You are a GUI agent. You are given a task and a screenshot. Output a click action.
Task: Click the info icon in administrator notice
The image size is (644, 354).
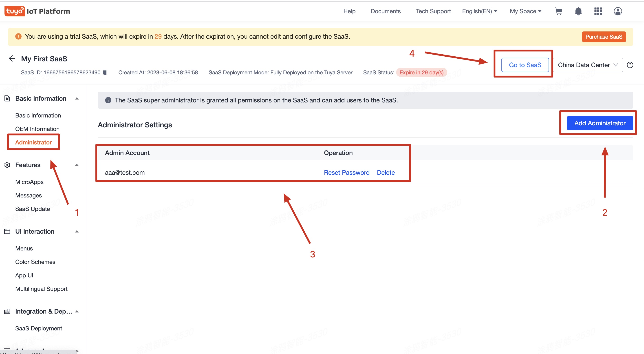108,100
